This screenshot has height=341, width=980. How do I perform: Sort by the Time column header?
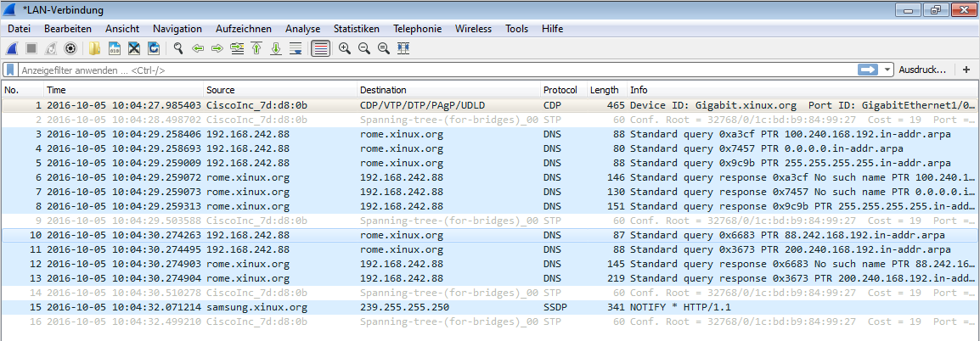point(124,90)
